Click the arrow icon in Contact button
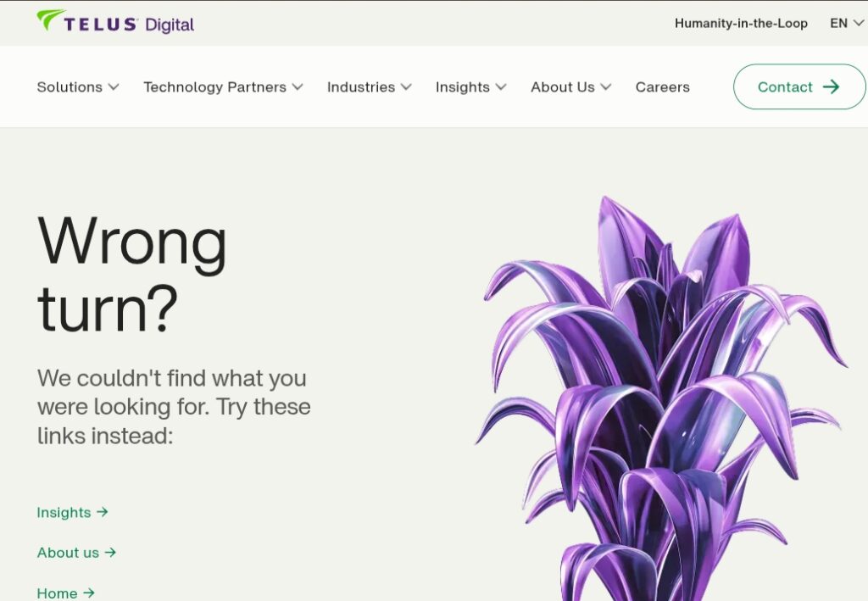 click(x=831, y=86)
